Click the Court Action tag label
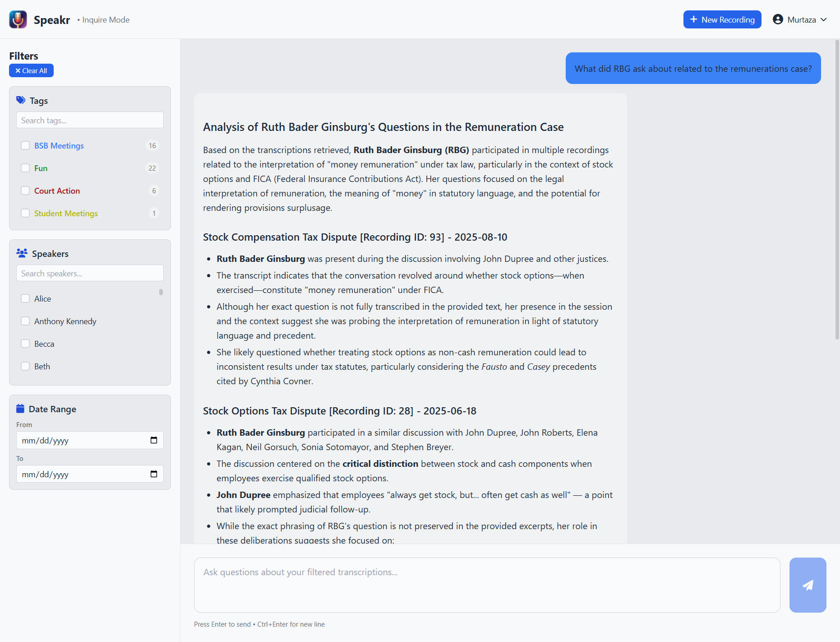 click(x=57, y=191)
